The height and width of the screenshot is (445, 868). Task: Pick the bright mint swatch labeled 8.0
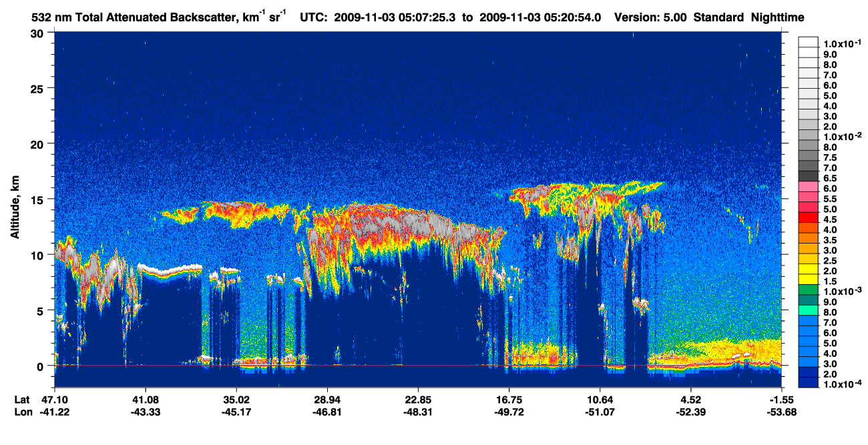pos(809,310)
